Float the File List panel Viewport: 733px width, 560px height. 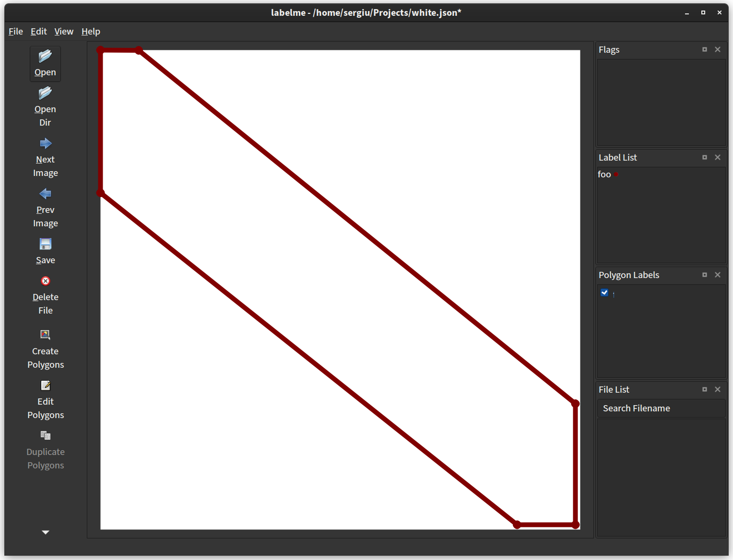tap(704, 389)
